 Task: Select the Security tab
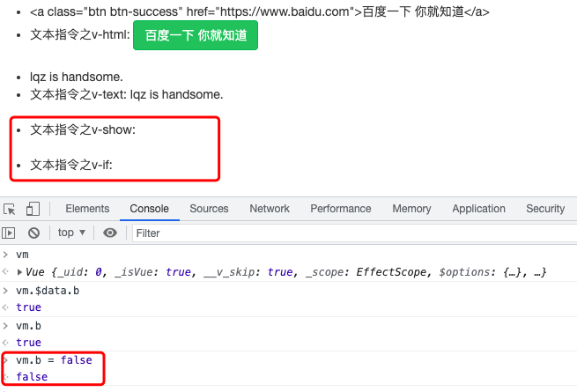tap(544, 209)
